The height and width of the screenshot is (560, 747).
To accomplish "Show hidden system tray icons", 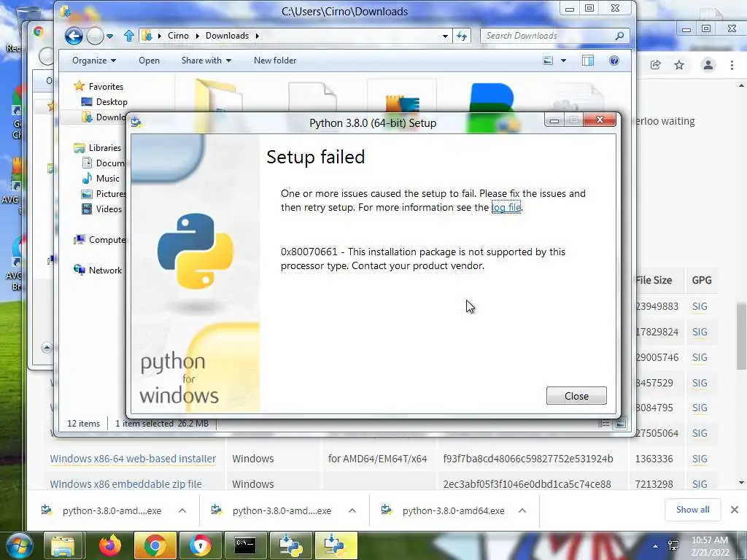I will [656, 546].
